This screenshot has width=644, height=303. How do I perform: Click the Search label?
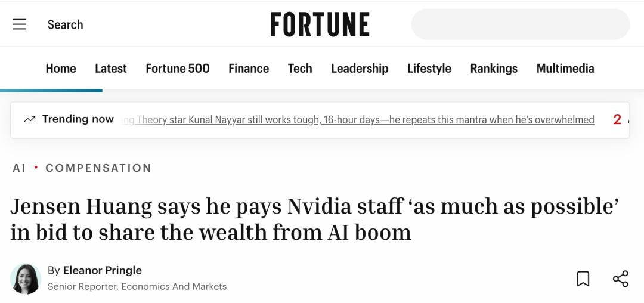tap(66, 24)
